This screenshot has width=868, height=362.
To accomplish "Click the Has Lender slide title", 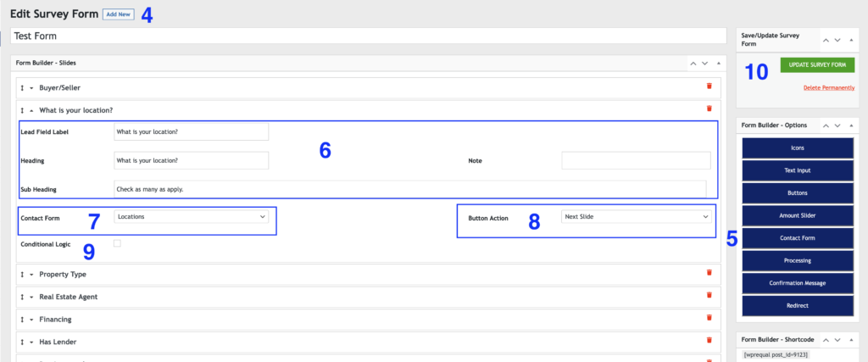I will click(x=59, y=342).
